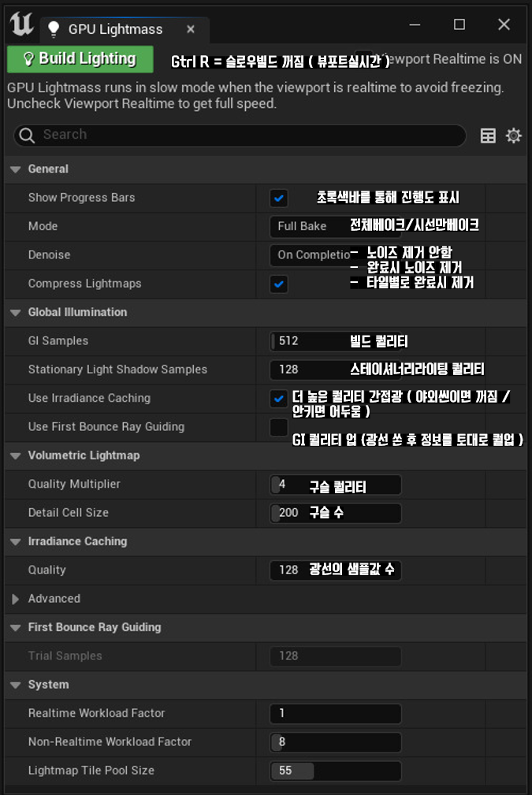Select the GPU Lightmass tab
Screen dimensions: 532x795
125,29
